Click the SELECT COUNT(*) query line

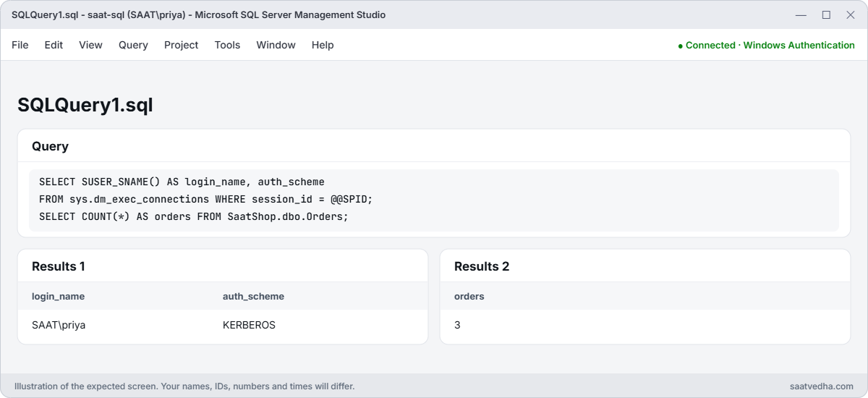193,216
